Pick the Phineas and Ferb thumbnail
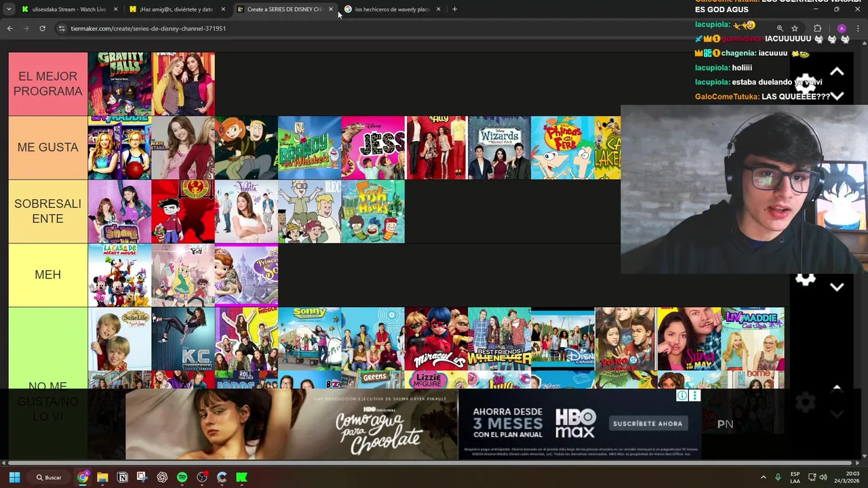This screenshot has height=488, width=868. pyautogui.click(x=563, y=148)
